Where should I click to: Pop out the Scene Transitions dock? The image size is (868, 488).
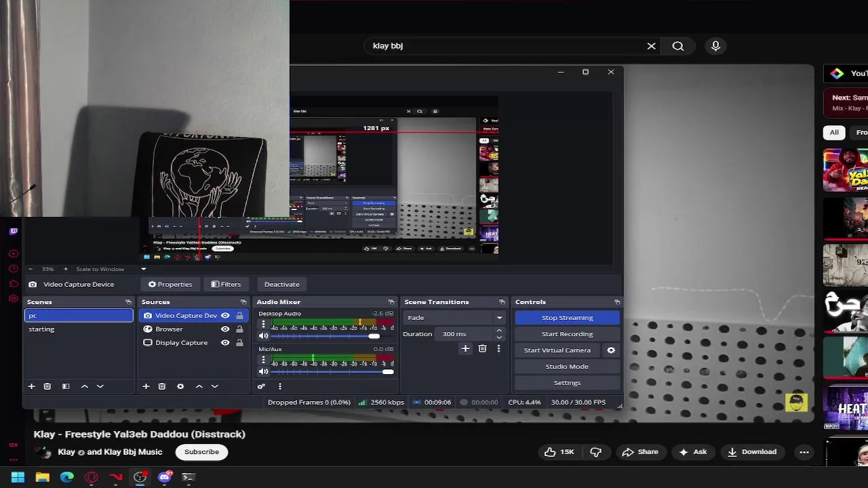pos(502,302)
